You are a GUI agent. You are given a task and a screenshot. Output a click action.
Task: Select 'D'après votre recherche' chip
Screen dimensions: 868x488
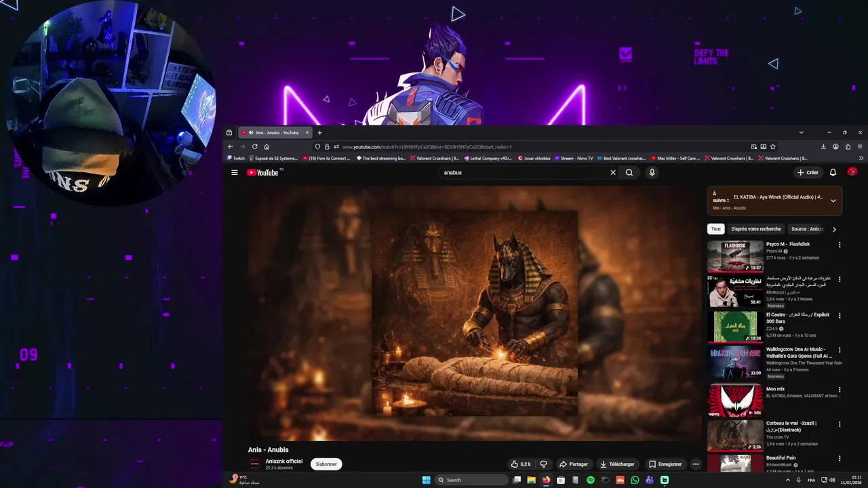[756, 229]
